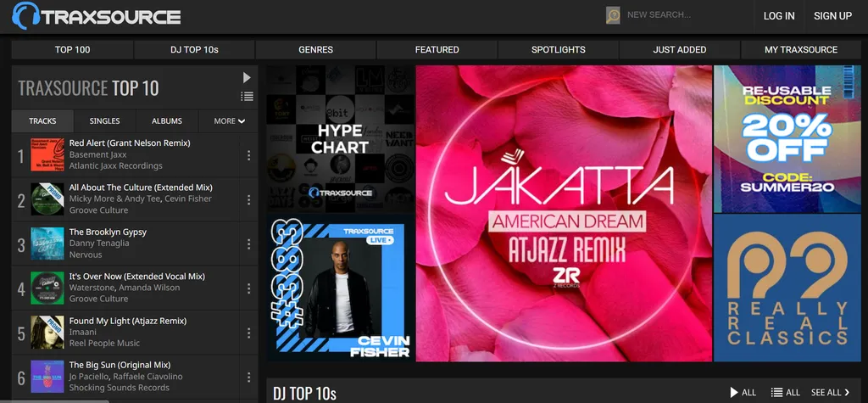Open label Nervous
This screenshot has height=403, width=868.
coord(86,255)
